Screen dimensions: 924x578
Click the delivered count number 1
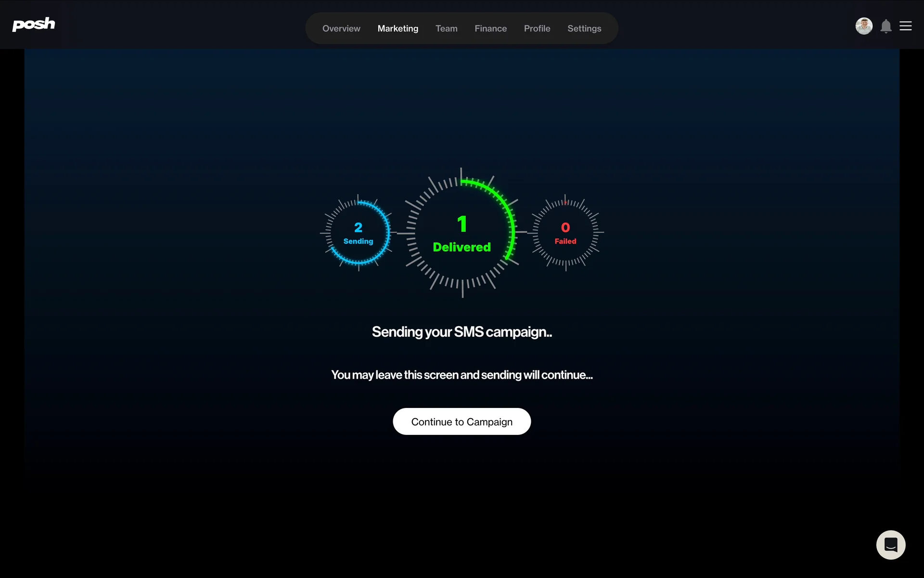coord(462,224)
